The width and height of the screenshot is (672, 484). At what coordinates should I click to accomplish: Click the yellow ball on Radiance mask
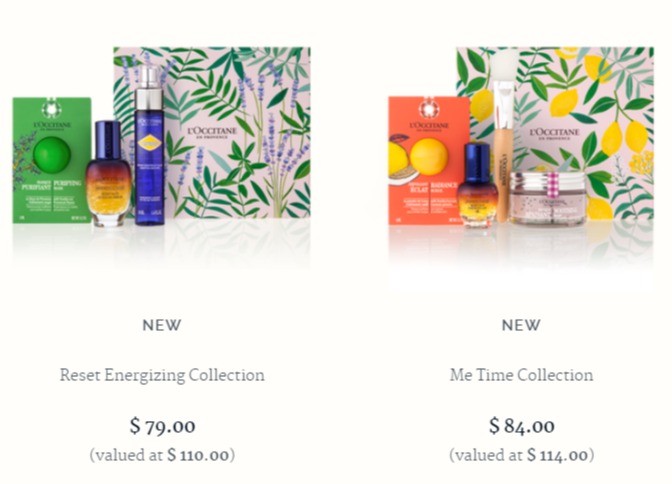click(x=429, y=156)
